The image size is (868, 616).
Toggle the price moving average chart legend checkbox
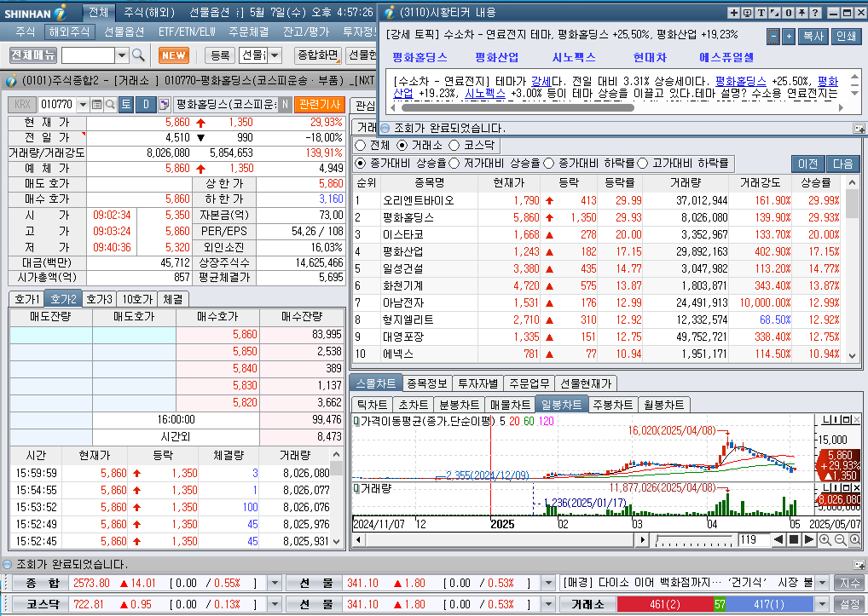click(356, 422)
